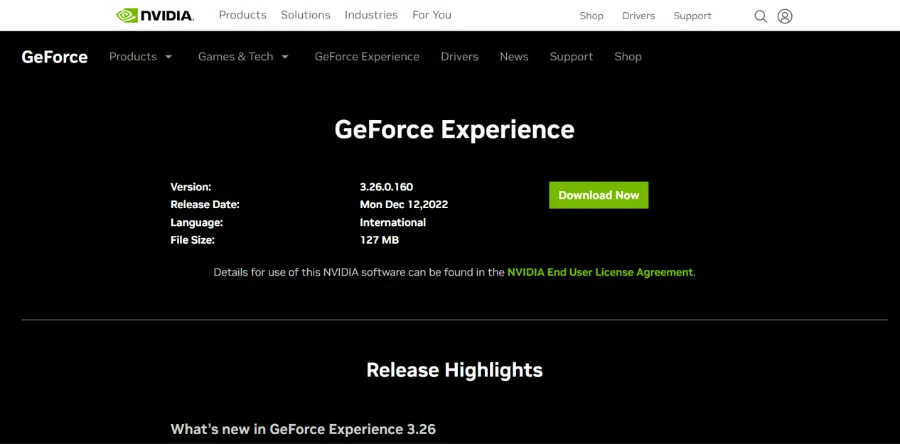This screenshot has height=444, width=900.
Task: Select version number 3.26.0.160
Action: tap(386, 187)
